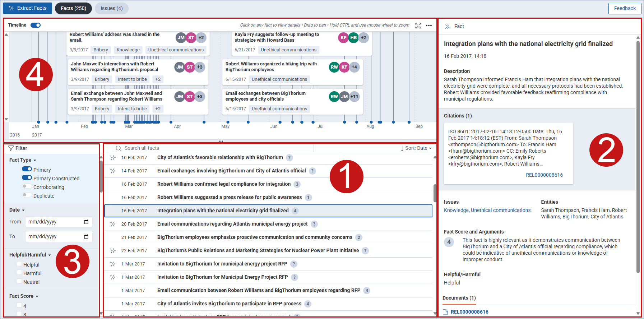The image size is (644, 319).
Task: Click the +2 tag on John Maxwell's interactions card
Action: [x=158, y=79]
